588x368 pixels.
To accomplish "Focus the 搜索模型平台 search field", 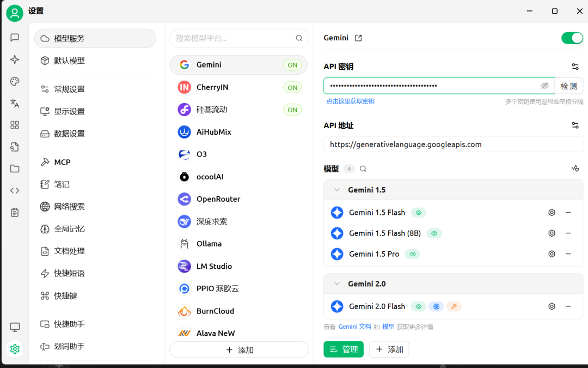I will [239, 38].
